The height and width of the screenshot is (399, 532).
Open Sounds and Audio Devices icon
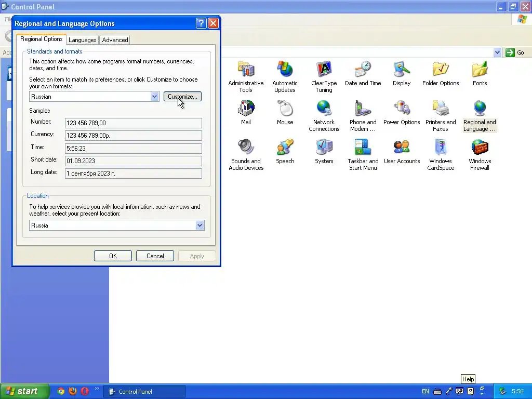[x=246, y=155]
